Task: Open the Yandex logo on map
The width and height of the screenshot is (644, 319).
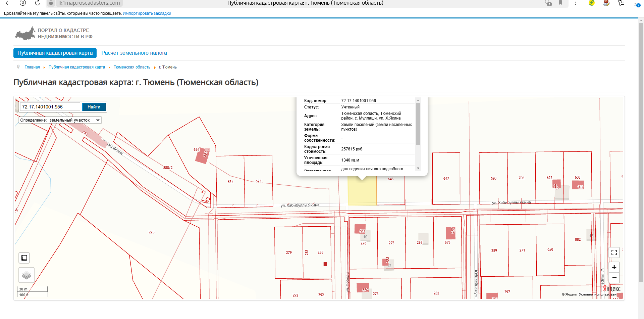Action: coord(612,289)
